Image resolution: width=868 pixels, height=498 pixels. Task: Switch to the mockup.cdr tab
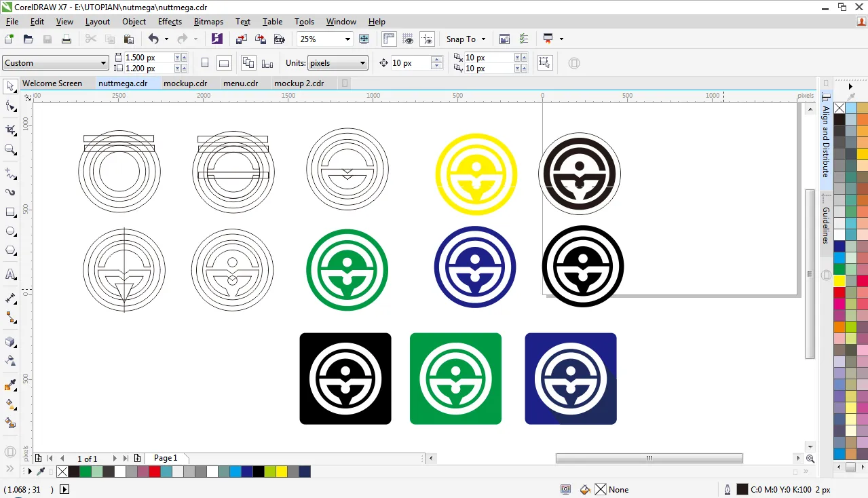click(x=185, y=83)
